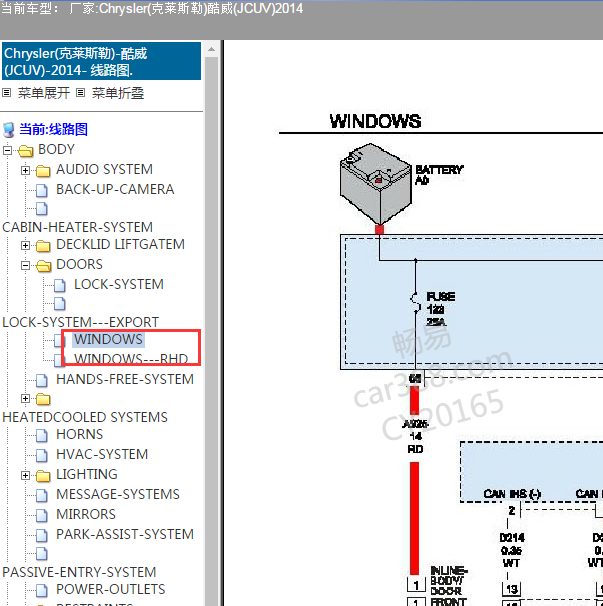
Task: Open the HORNS diagram
Action: pos(80,434)
